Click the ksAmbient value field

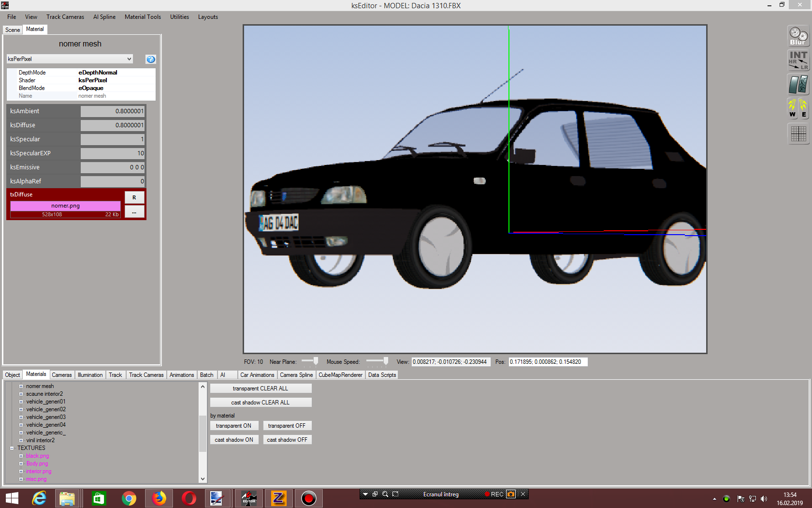[x=113, y=111]
